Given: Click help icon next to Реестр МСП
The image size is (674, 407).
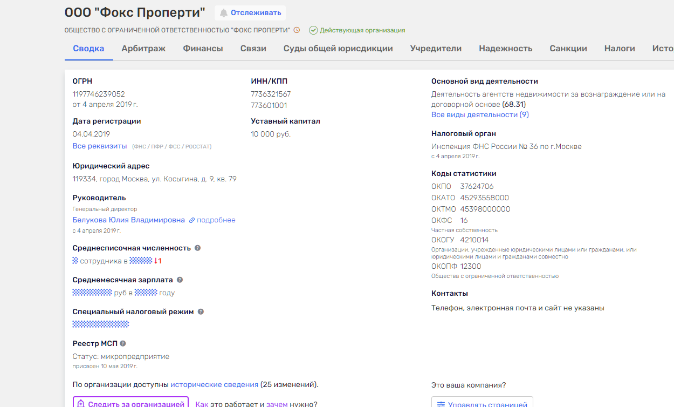Looking at the screenshot, I should 123,343.
